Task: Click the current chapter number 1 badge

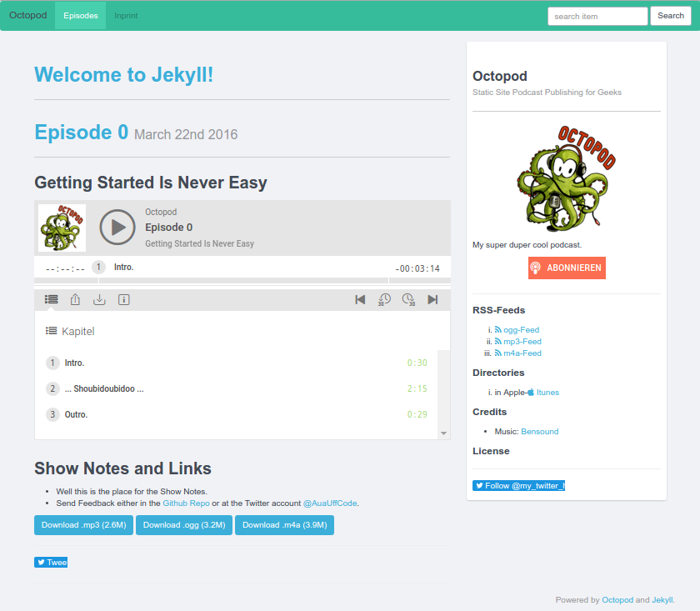Action: pyautogui.click(x=98, y=267)
